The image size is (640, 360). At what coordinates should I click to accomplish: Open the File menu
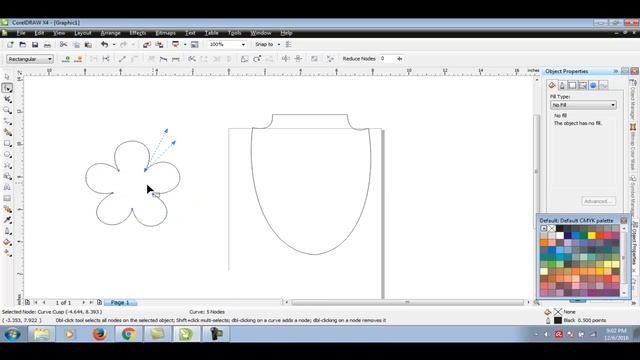21,33
